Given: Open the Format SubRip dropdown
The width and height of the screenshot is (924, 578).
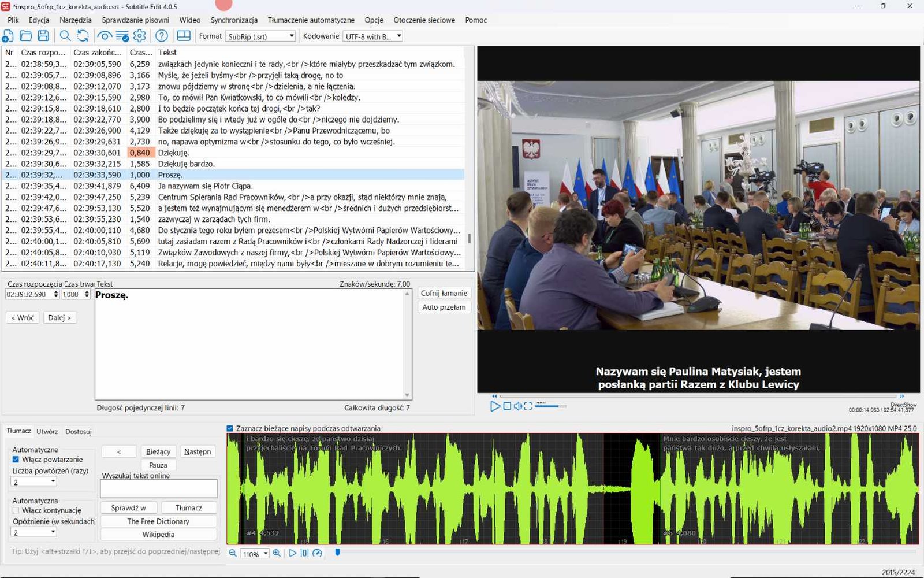Looking at the screenshot, I should click(x=260, y=36).
